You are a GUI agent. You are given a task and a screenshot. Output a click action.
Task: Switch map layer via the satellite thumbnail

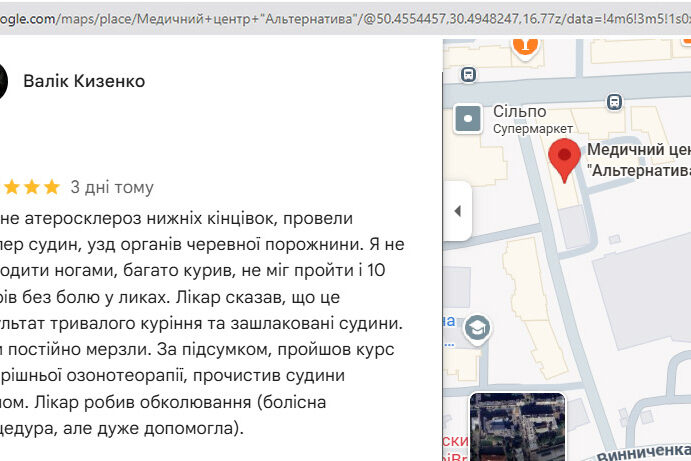coord(517,426)
